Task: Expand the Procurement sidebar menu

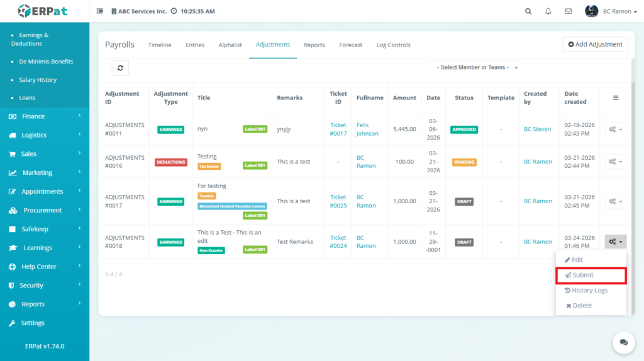Action: point(45,210)
